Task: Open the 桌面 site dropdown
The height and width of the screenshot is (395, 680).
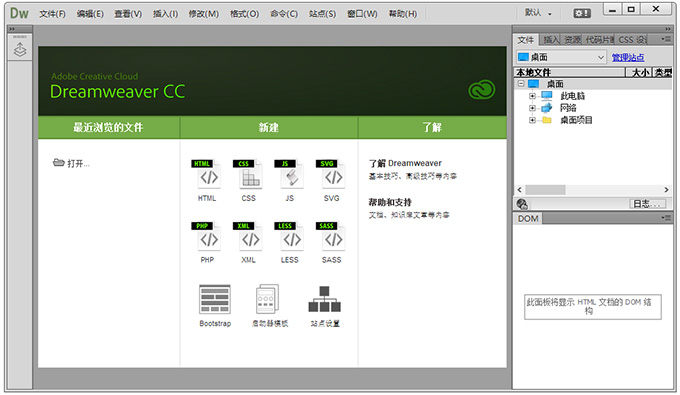Action: (x=561, y=57)
